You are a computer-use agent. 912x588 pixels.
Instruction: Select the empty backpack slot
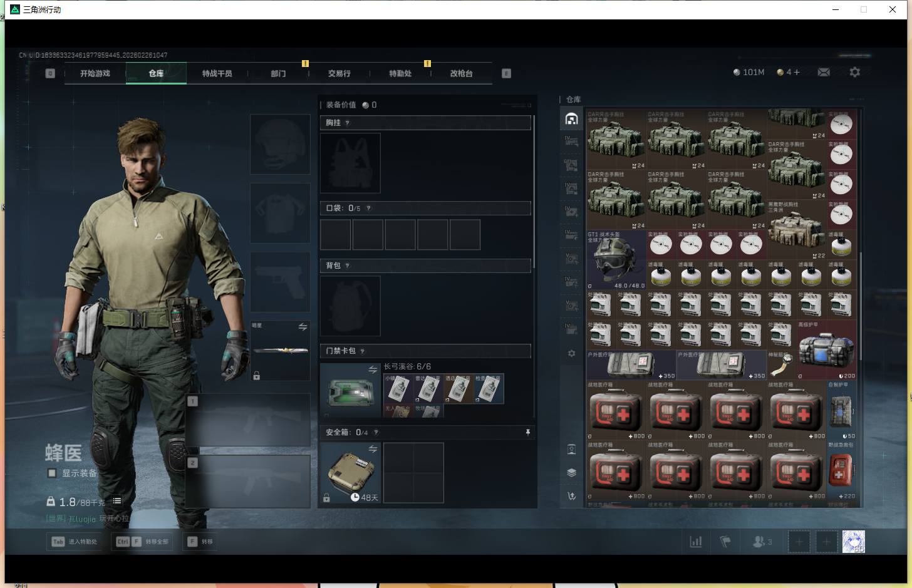click(x=350, y=306)
